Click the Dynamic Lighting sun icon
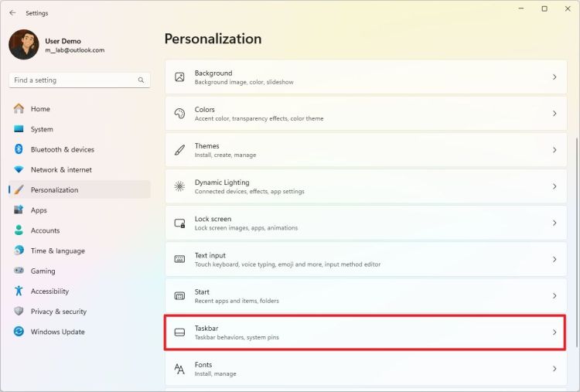Image resolution: width=580 pixels, height=392 pixels. pyautogui.click(x=179, y=186)
